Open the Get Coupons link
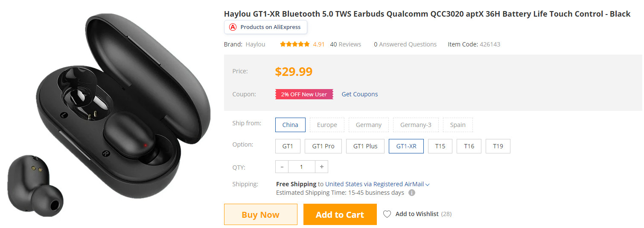644x228 pixels. pos(360,94)
